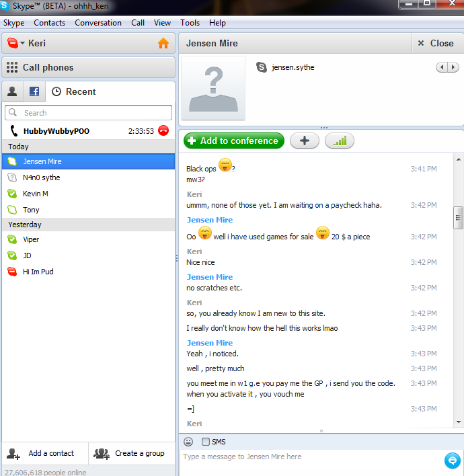Click Add a contact
This screenshot has width=464, height=476.
pos(45,454)
